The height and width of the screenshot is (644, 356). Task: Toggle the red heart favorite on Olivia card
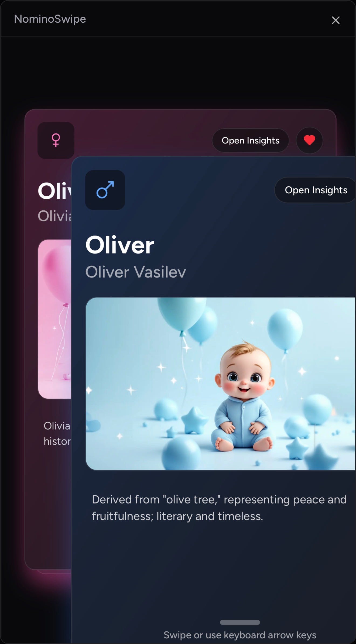point(309,140)
